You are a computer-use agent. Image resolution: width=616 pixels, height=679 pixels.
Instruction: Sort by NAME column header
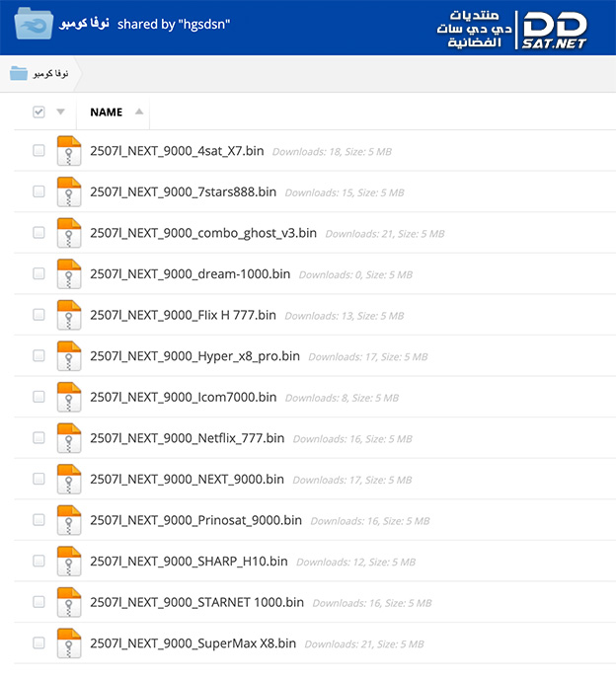click(106, 113)
